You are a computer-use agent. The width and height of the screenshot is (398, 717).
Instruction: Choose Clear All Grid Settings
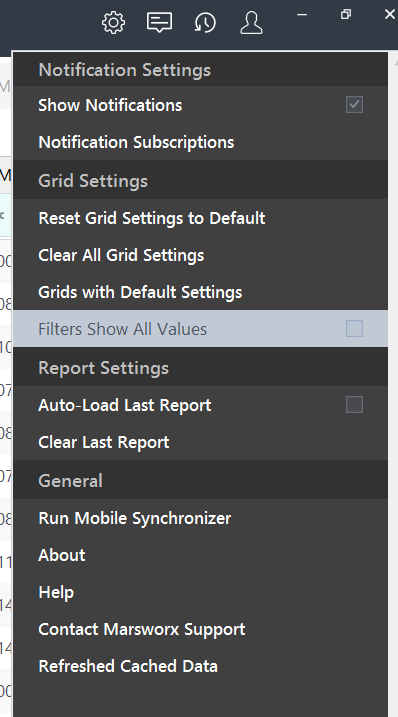point(200,255)
